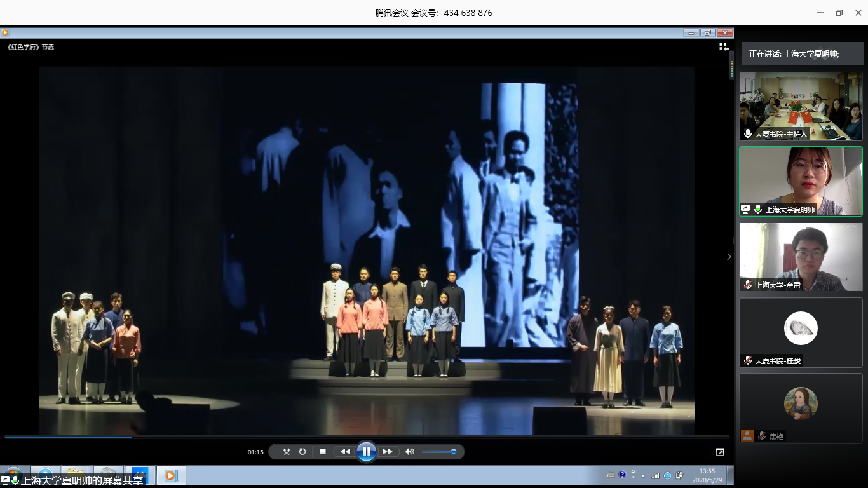Collapse the participant video side panel
The image size is (868, 488).
point(729,257)
